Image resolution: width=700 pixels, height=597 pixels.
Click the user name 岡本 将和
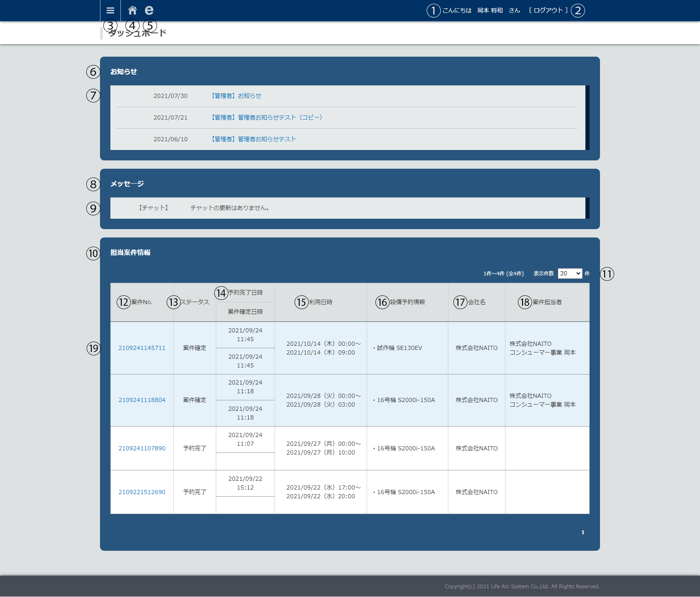(490, 10)
